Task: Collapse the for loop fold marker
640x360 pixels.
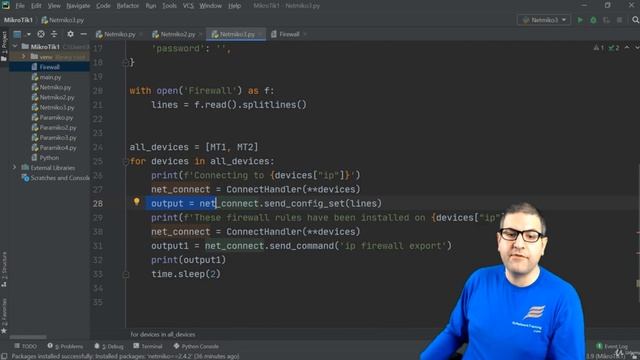Action: [126, 162]
